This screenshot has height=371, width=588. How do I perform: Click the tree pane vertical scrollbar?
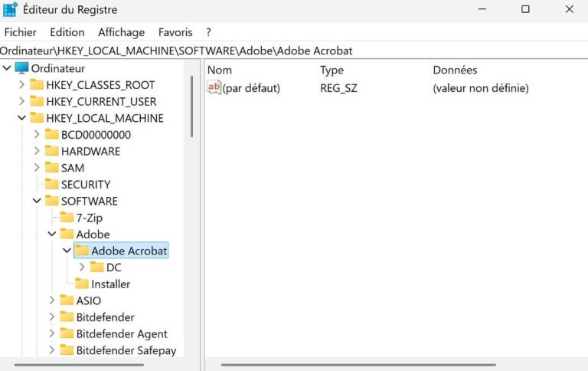pyautogui.click(x=191, y=107)
